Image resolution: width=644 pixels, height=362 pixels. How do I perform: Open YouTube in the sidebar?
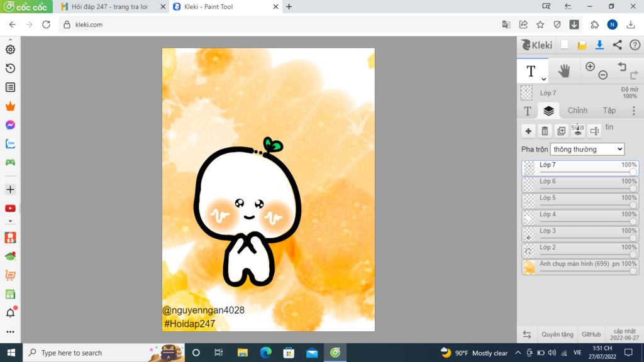point(10,209)
